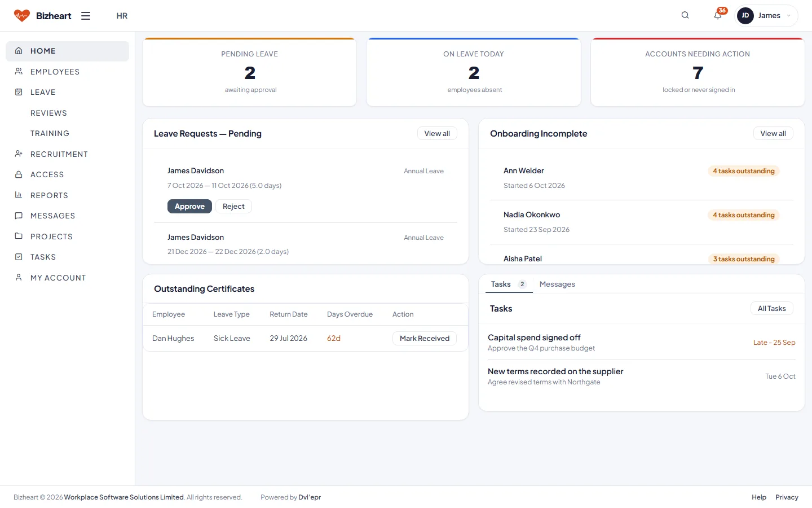Click the Access padlock icon in sidebar
This screenshot has width=812, height=508.
click(19, 174)
